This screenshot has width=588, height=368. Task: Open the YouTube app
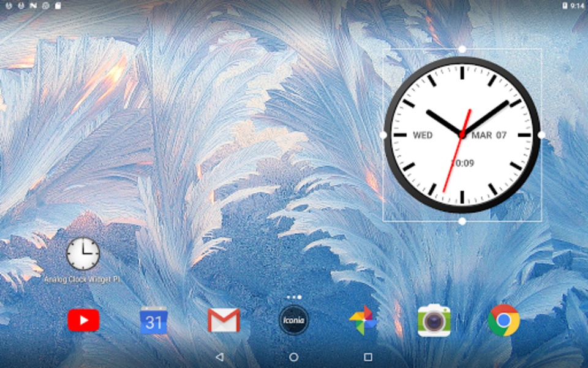click(x=83, y=320)
